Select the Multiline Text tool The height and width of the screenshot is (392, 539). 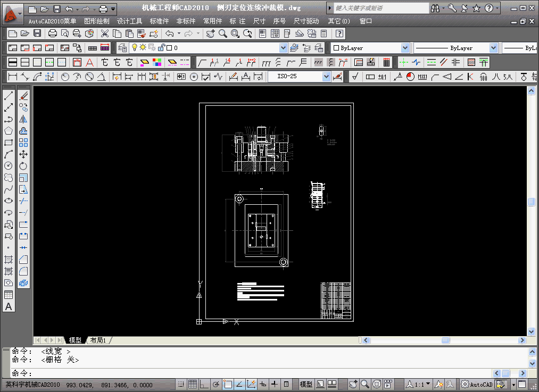[x=9, y=307]
